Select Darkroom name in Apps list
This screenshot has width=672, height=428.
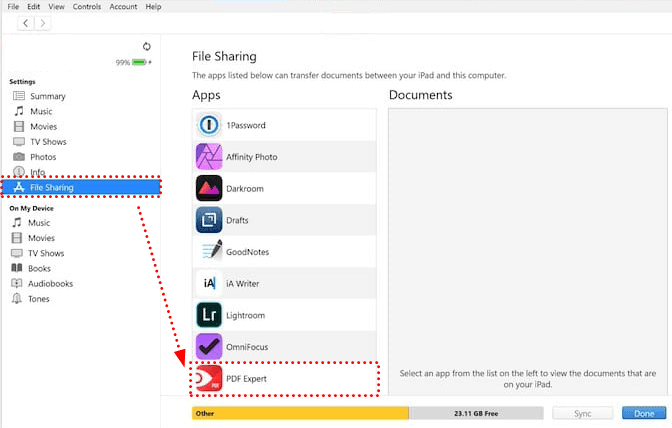click(x=245, y=189)
